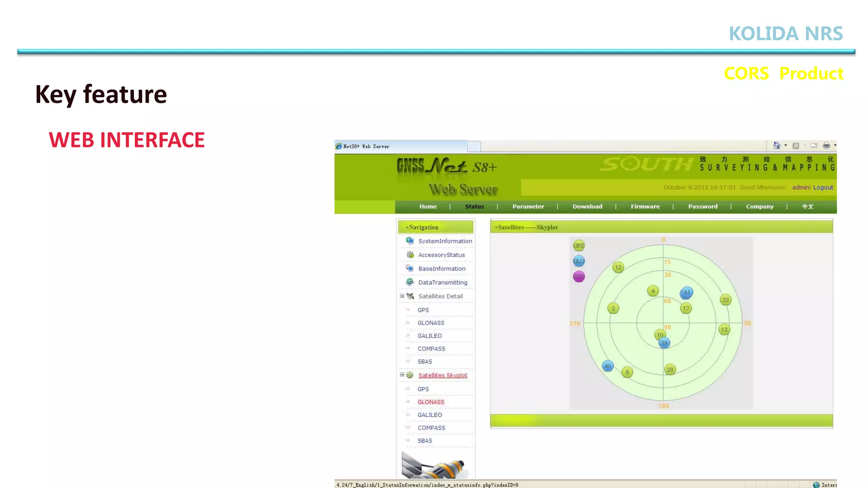Click the Logout link
The width and height of the screenshot is (868, 488).
click(823, 187)
